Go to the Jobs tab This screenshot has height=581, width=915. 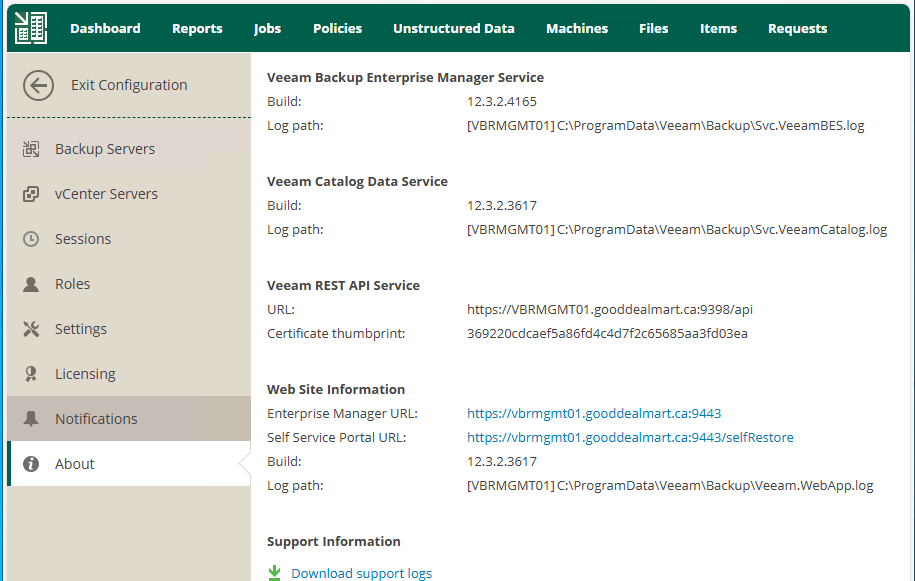tap(267, 28)
